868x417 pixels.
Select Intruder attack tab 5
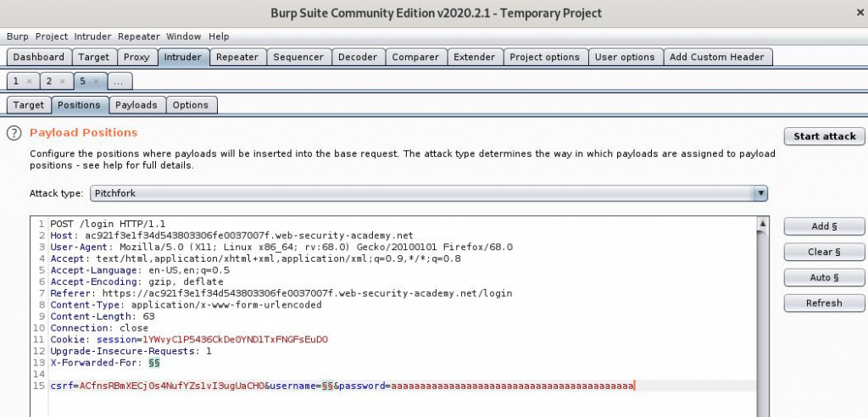point(82,81)
